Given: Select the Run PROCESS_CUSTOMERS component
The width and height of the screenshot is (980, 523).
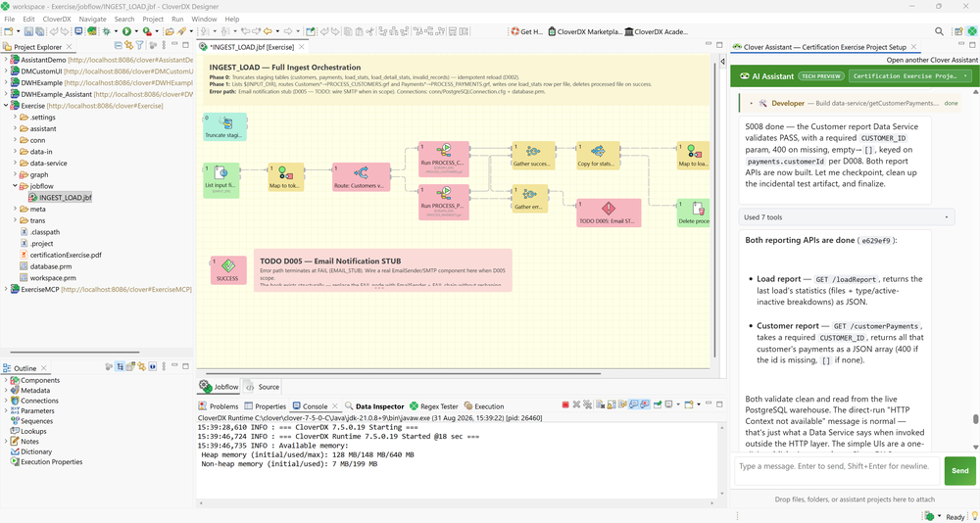Looking at the screenshot, I should [x=444, y=158].
